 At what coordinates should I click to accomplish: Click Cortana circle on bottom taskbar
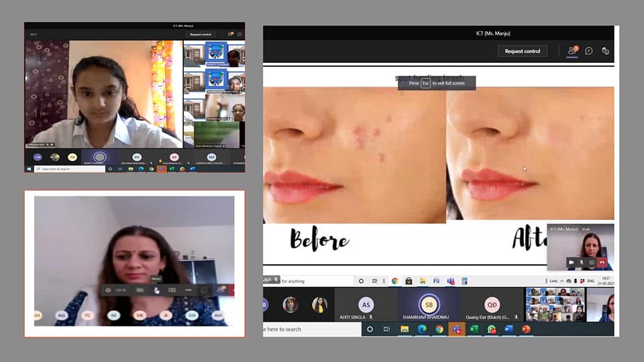[370, 329]
